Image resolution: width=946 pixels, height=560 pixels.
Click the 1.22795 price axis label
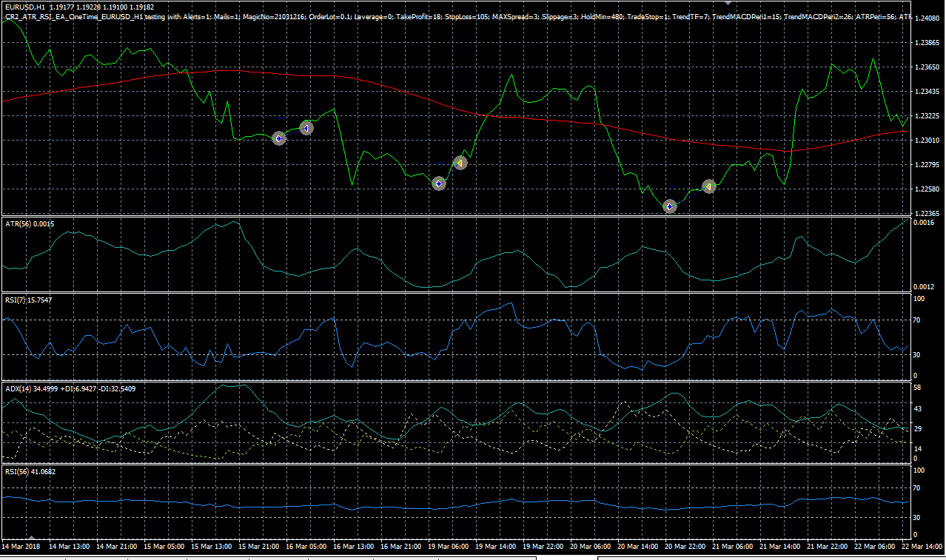click(928, 165)
